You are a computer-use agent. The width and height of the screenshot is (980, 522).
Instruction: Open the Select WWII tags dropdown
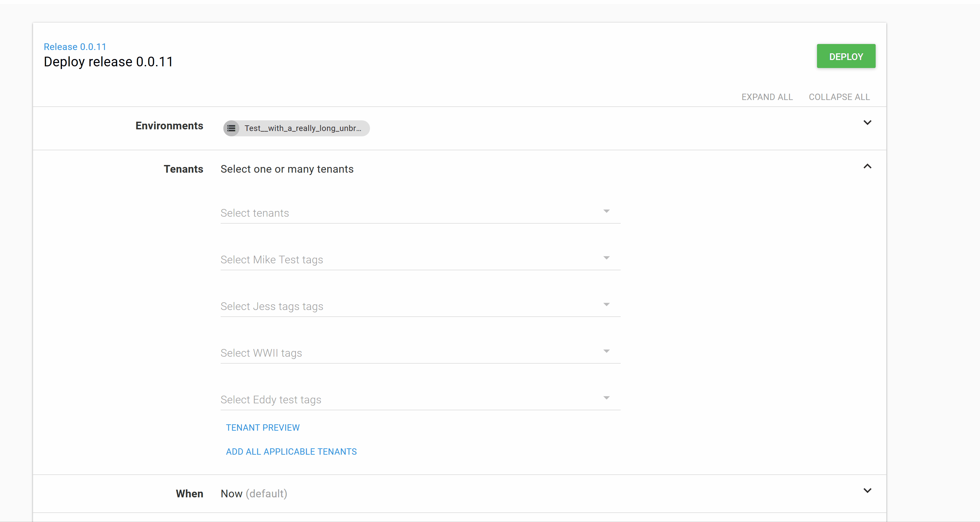coord(606,351)
